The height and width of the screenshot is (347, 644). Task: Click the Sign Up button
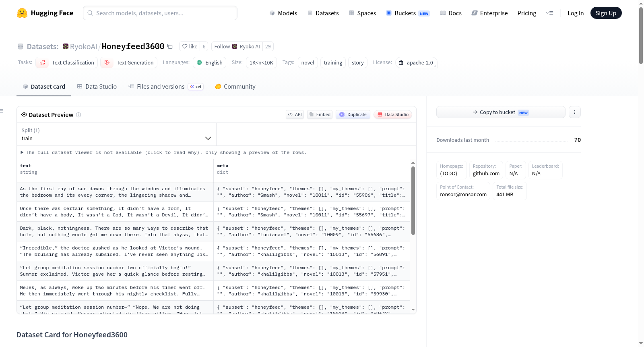click(x=606, y=13)
